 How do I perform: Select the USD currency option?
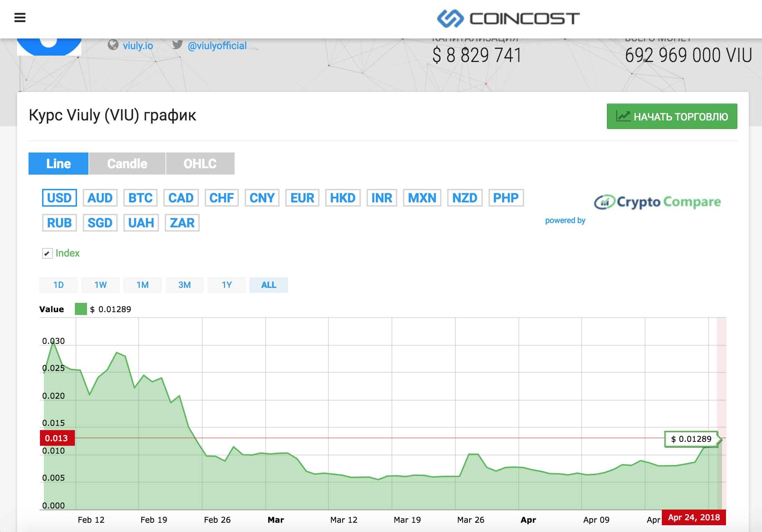[59, 198]
